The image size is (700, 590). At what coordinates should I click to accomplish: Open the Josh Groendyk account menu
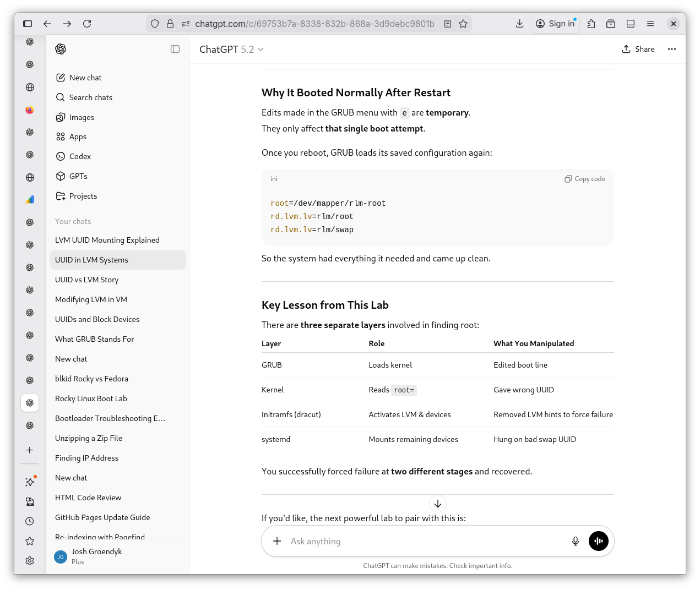click(x=96, y=556)
